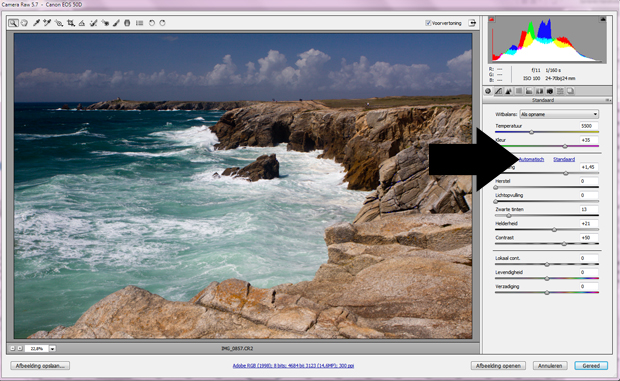Screen dimensions: 620x381
Task: Click the Lichtopvulling slider handle
Action: [x=496, y=202]
